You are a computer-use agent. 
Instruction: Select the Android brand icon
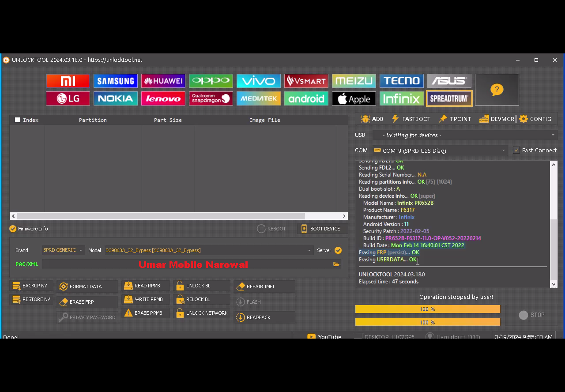(306, 98)
